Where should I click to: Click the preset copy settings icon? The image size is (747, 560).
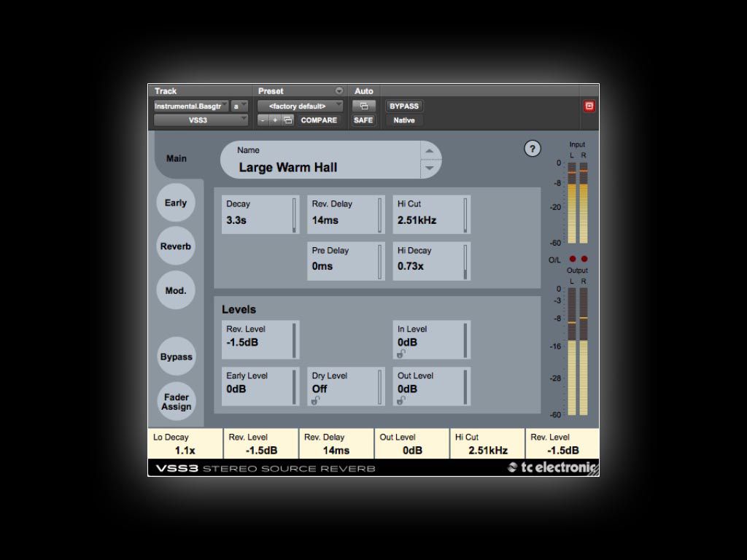click(287, 120)
